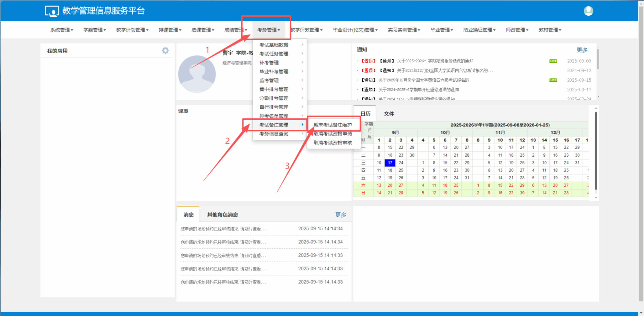Open the 排课管理 dropdown menu
Image resolution: width=644 pixels, height=316 pixels.
click(x=170, y=30)
